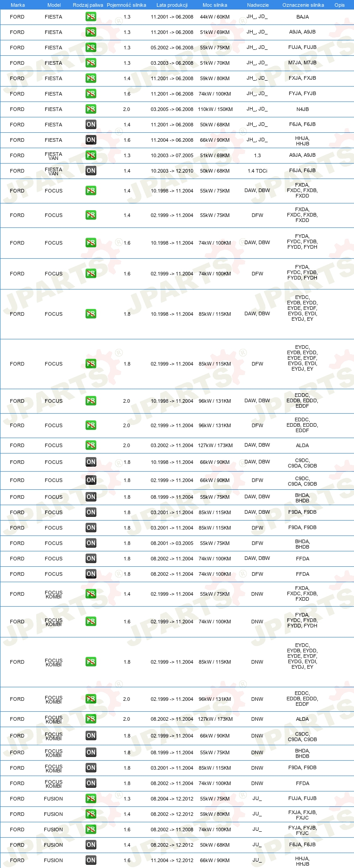Viewport: 354px width, 868px height.
Task: Click the '03.2003 -> 06.2008' production years cell
Action: (x=172, y=63)
